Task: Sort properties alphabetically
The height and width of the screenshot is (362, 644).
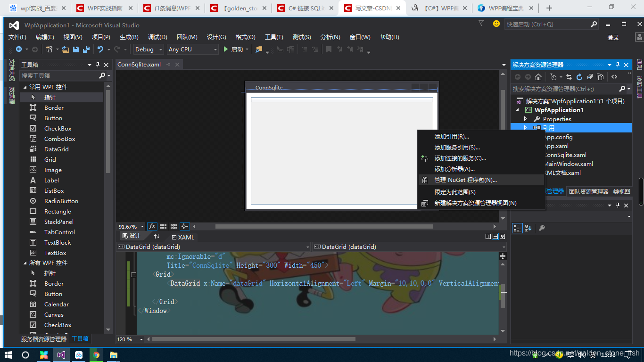Action: tap(528, 228)
